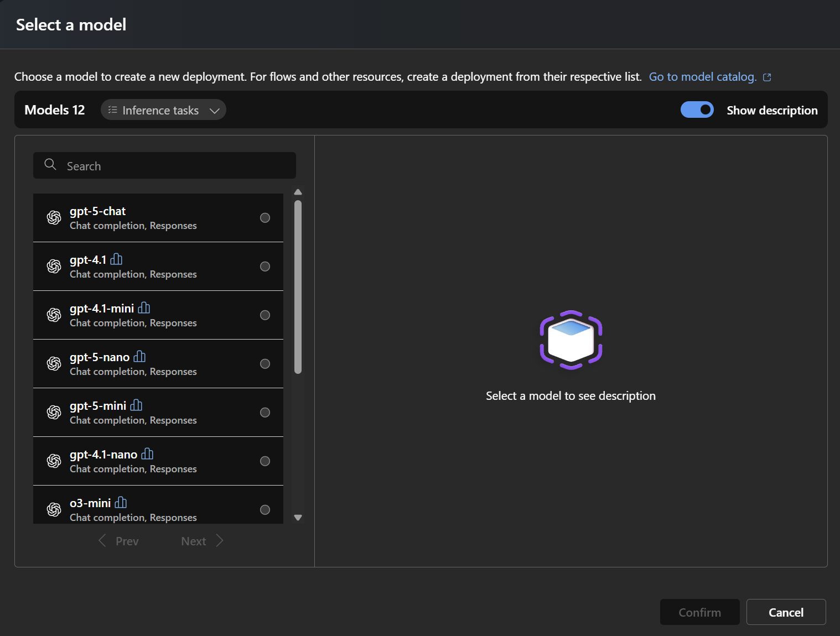The width and height of the screenshot is (840, 636).
Task: Click the list icon in Inference tasks filter
Action: (112, 110)
